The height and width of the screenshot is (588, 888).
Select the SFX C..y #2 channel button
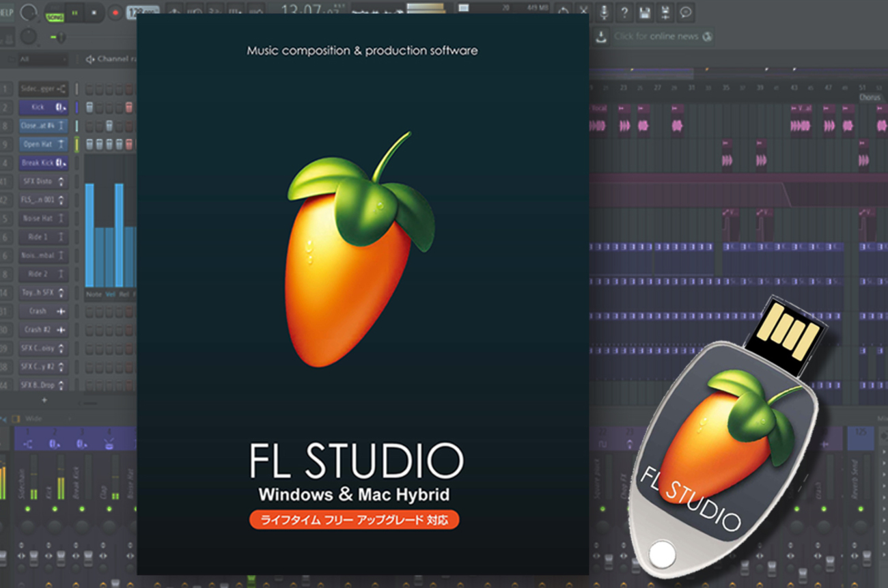[44, 366]
